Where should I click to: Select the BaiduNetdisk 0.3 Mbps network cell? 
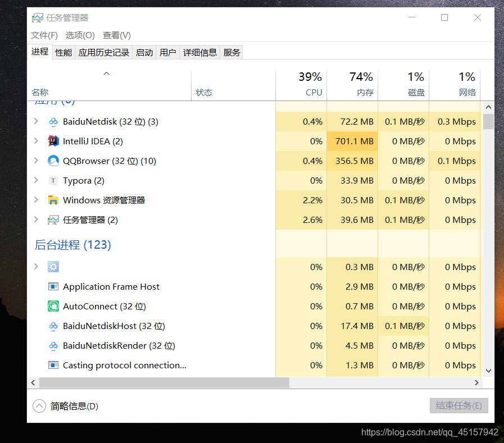click(x=455, y=122)
